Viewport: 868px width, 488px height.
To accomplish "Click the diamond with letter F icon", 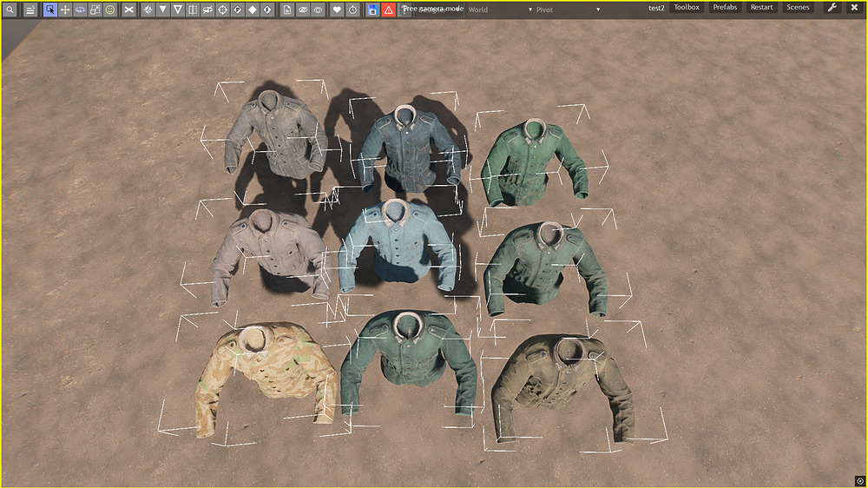I will tap(267, 10).
